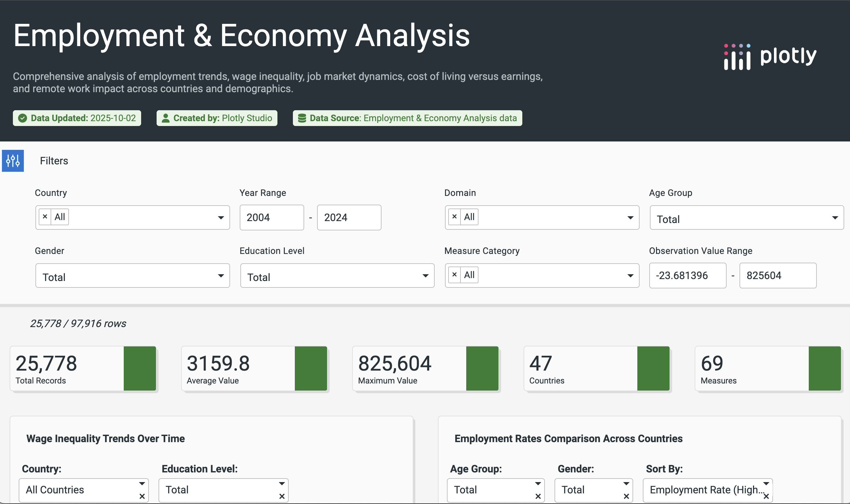This screenshot has height=504, width=850.
Task: Expand the Country filter dropdown arrow
Action: click(x=221, y=218)
